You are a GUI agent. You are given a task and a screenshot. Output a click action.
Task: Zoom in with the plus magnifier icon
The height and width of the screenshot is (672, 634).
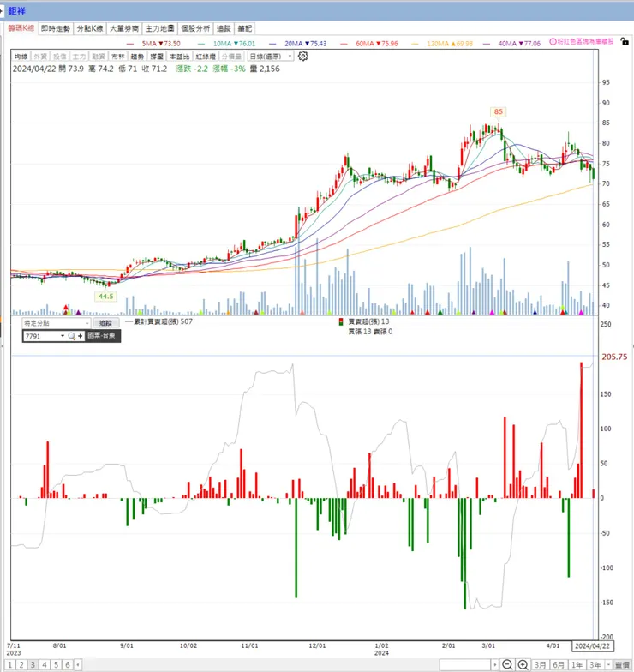[523, 664]
